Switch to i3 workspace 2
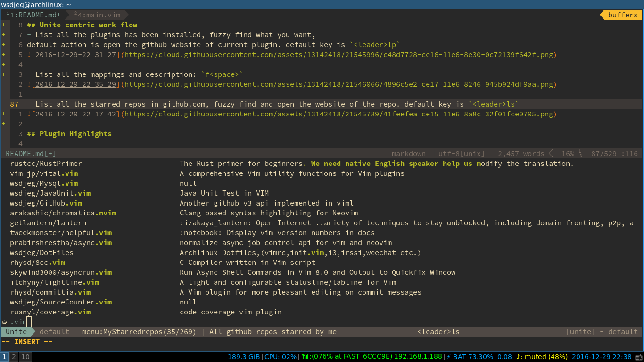The image size is (644, 362). point(14,357)
